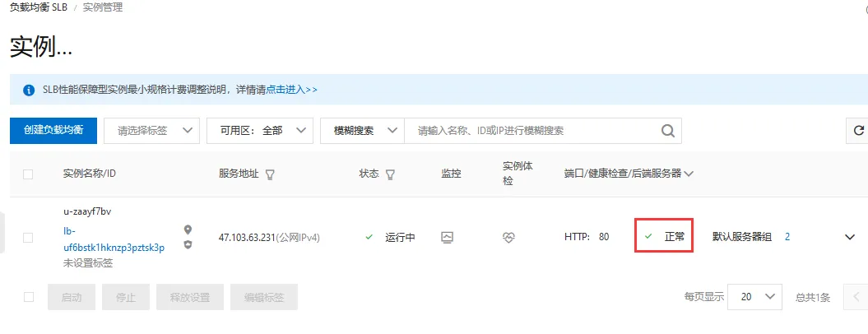
Task: Click the green check next to 运行中
Action: (369, 237)
